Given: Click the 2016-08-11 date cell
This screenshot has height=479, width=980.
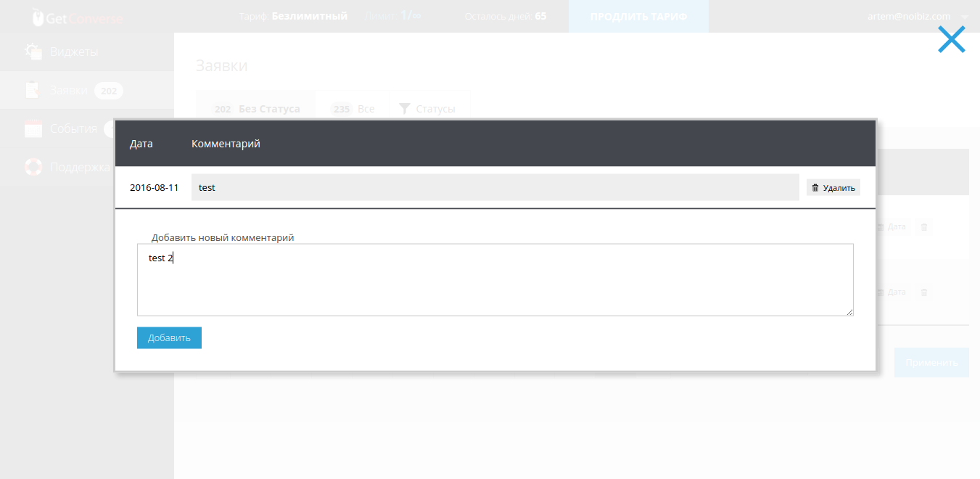Looking at the screenshot, I should (154, 187).
